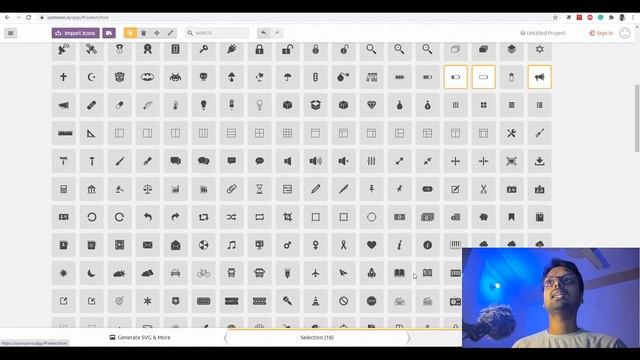The height and width of the screenshot is (360, 640).
Task: Deselect the highlighted megaphone icon
Action: pyautogui.click(x=540, y=77)
